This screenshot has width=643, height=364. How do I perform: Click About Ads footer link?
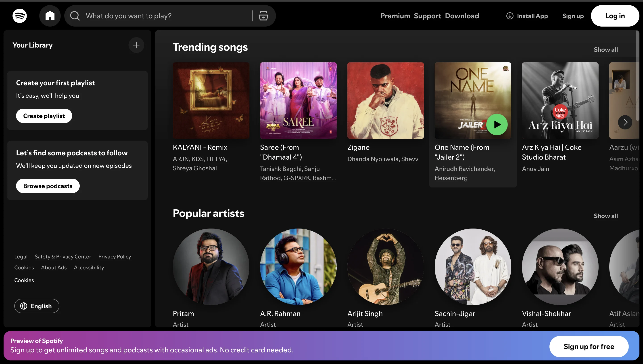click(54, 268)
